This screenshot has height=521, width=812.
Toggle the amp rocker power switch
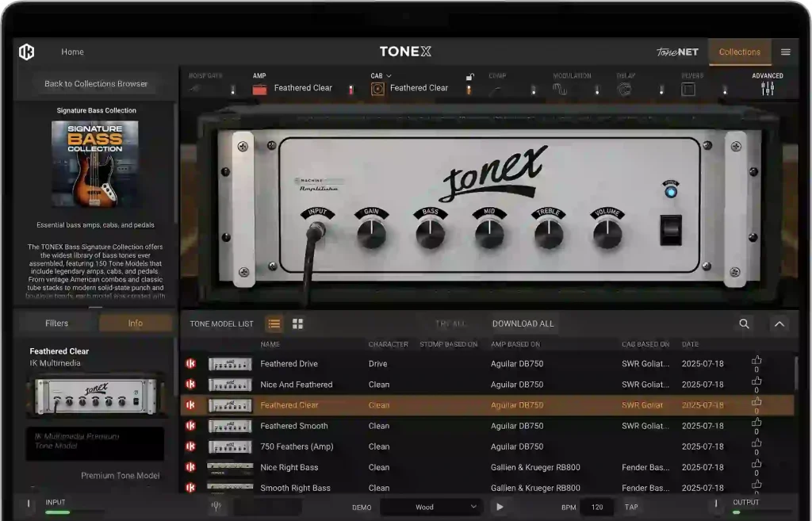[671, 229]
